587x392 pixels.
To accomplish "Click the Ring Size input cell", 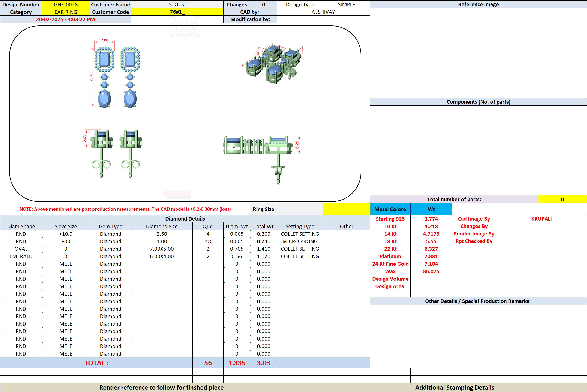I will click(x=300, y=209).
